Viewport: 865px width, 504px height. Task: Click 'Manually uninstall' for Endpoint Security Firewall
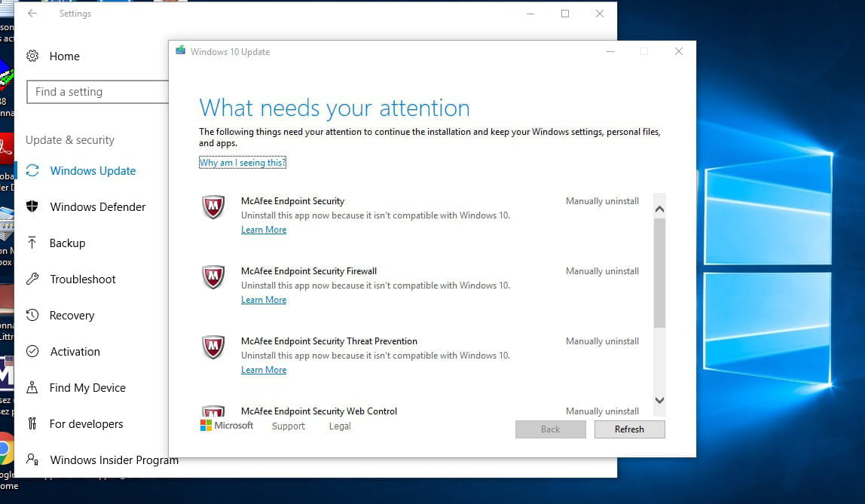tap(603, 270)
